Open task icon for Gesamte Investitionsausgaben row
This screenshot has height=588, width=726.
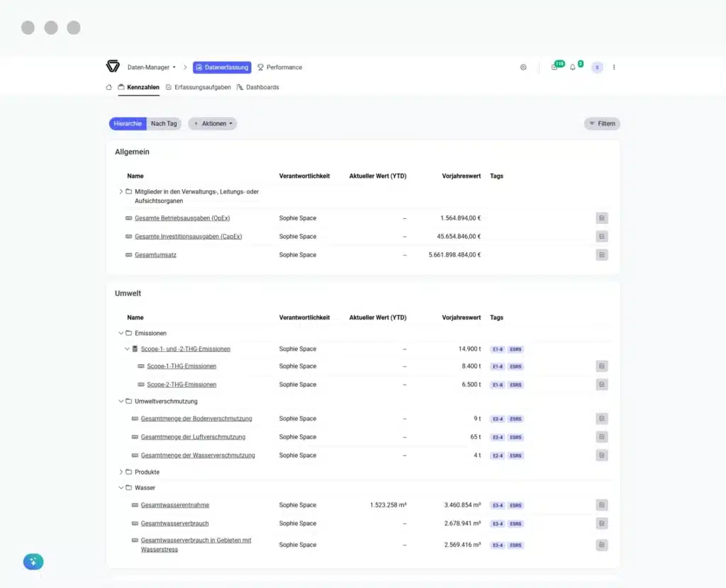pos(602,237)
